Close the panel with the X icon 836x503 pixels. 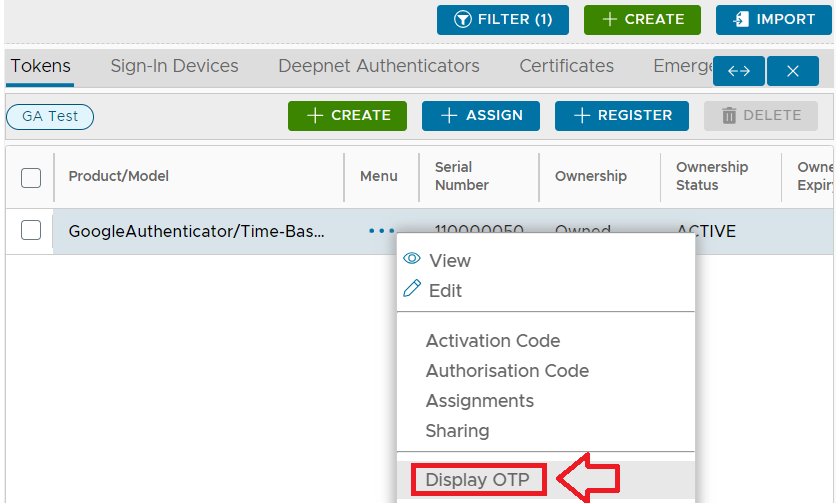794,71
